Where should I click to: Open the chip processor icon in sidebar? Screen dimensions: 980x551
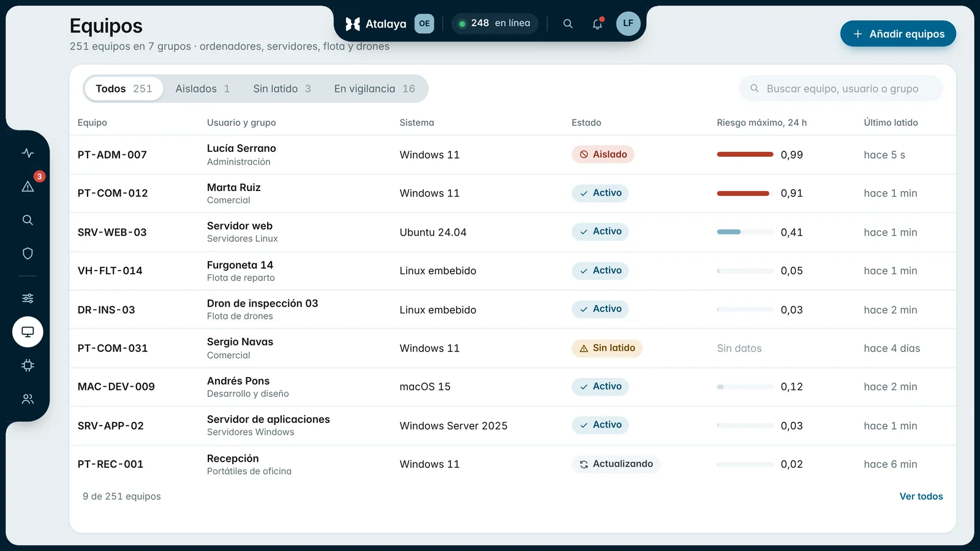point(28,365)
